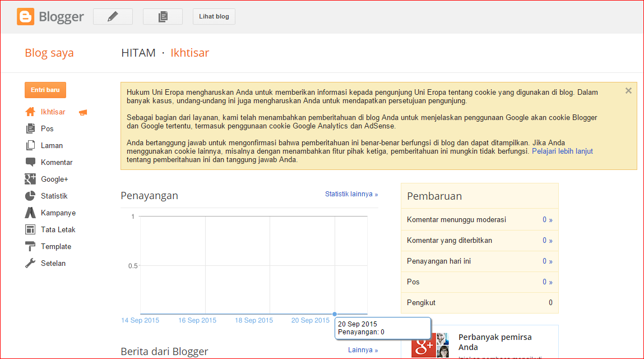Click the Pengikut row text
Viewport: 644px width, 359px height.
point(421,303)
